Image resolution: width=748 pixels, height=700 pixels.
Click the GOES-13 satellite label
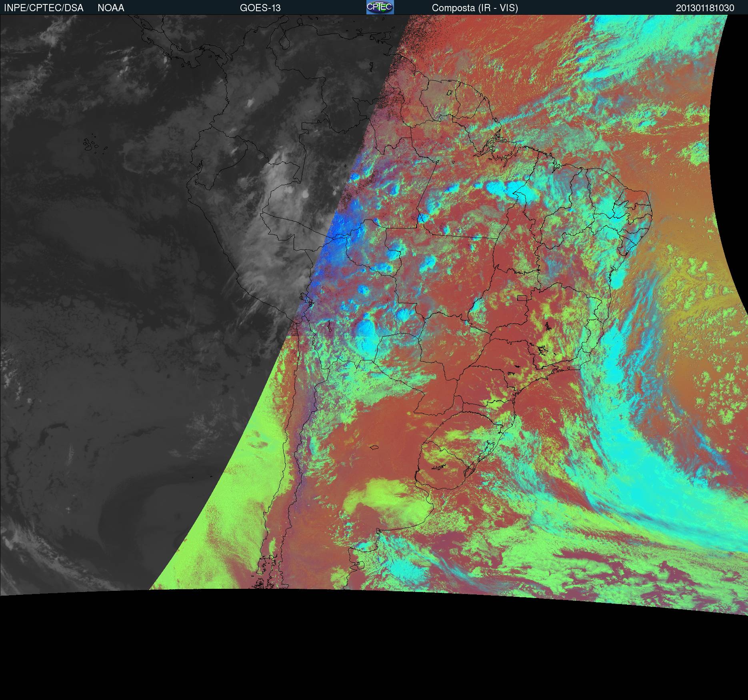click(x=260, y=8)
